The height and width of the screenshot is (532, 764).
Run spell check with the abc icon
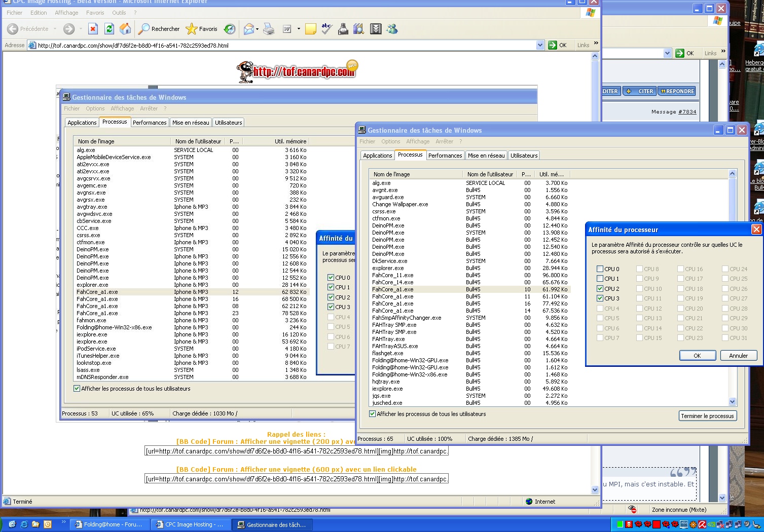tap(326, 29)
